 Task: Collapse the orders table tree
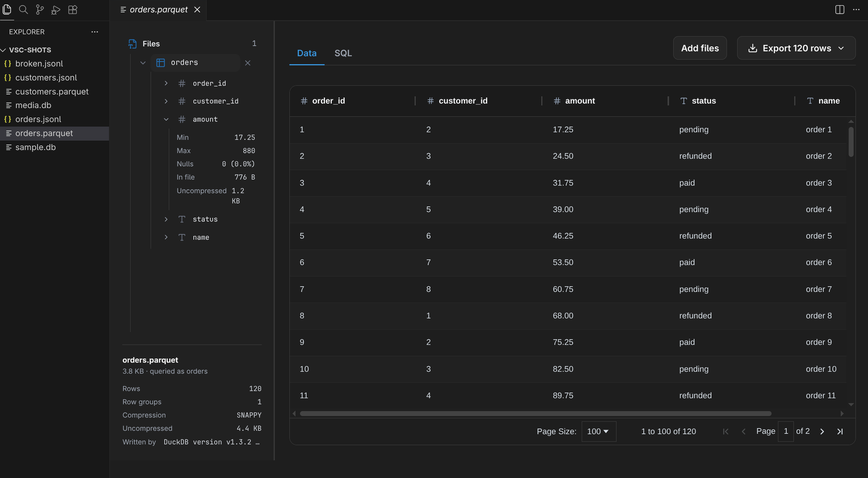[x=143, y=63]
